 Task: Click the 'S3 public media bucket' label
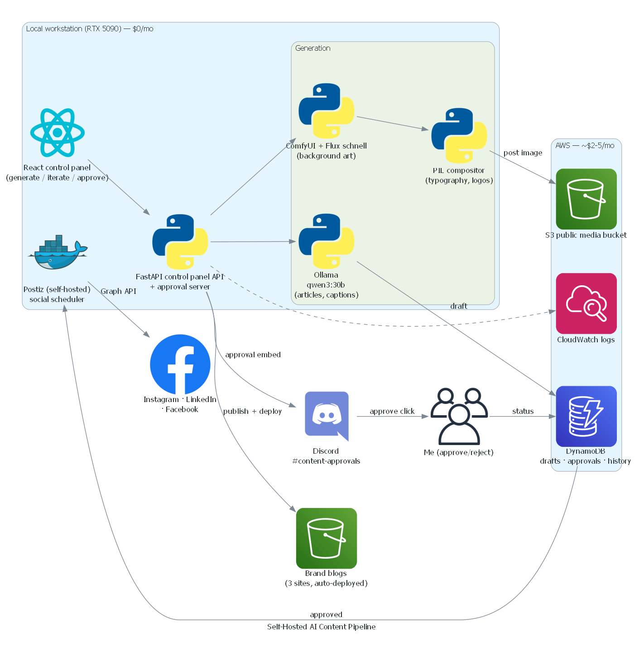pos(586,235)
